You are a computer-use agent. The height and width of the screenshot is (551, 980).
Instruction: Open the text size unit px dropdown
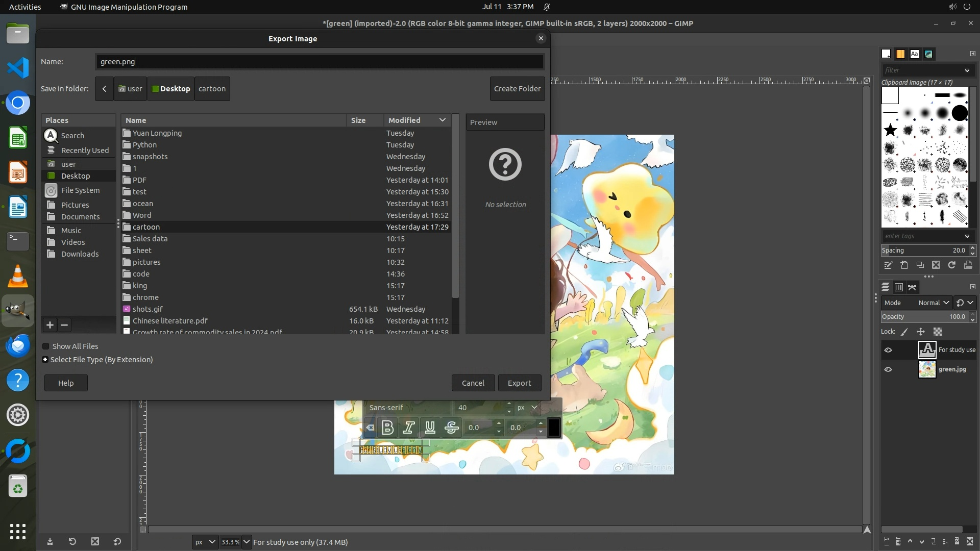point(527,408)
